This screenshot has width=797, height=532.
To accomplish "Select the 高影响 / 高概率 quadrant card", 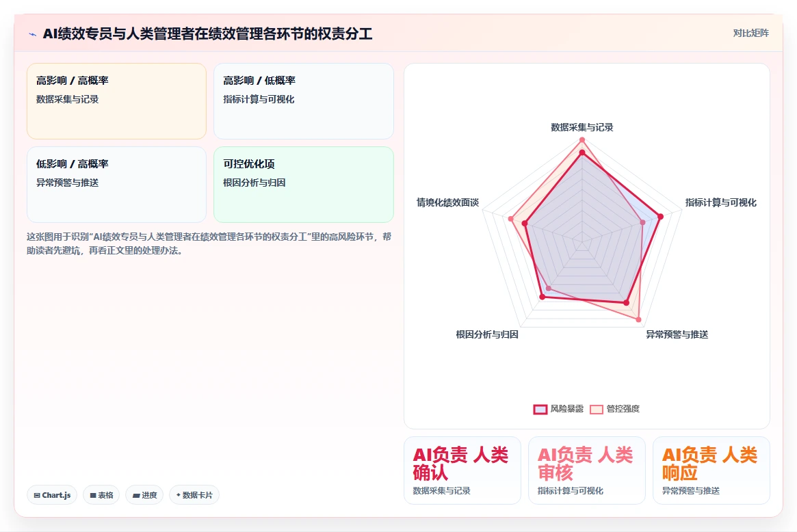I will [116, 101].
